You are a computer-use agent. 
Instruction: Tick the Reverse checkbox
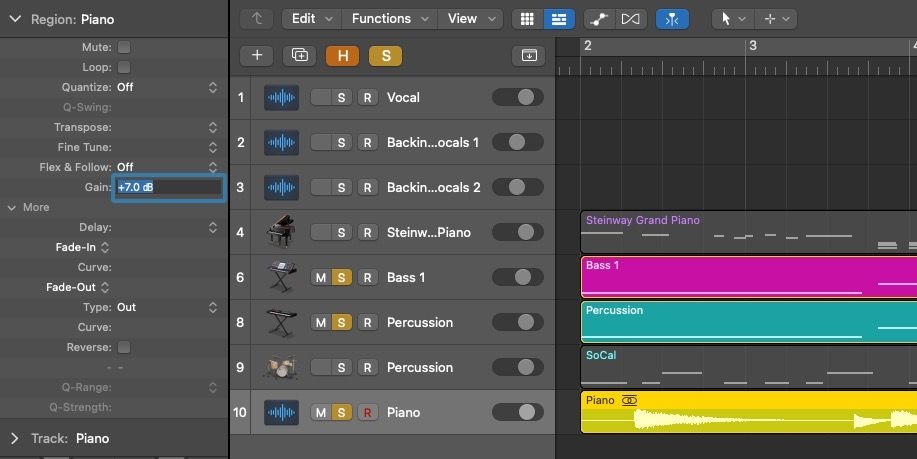tap(124, 347)
